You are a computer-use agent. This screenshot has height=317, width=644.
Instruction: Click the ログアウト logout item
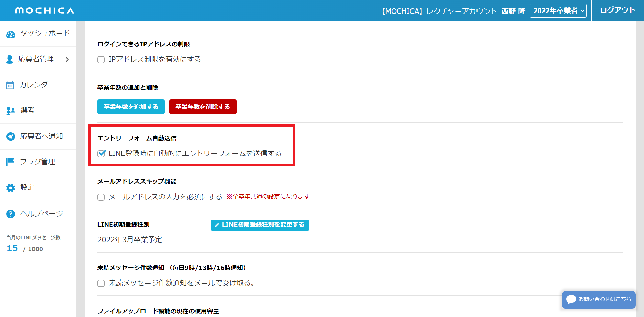(617, 10)
